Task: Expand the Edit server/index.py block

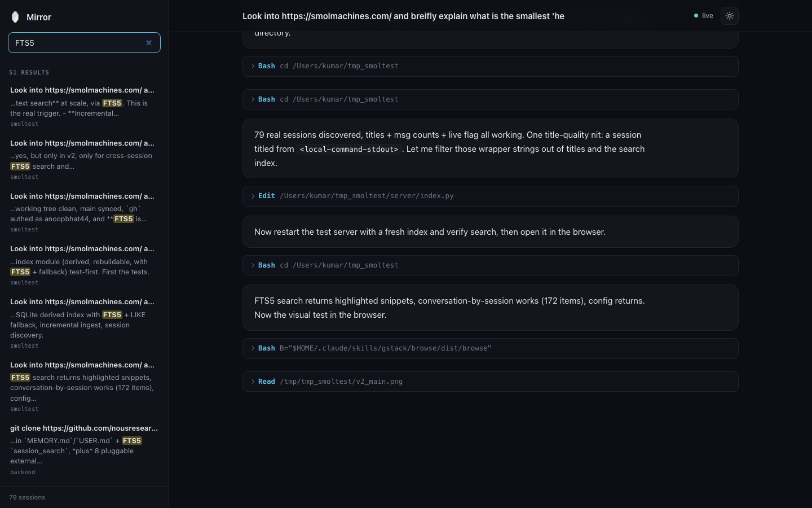Action: [x=491, y=196]
